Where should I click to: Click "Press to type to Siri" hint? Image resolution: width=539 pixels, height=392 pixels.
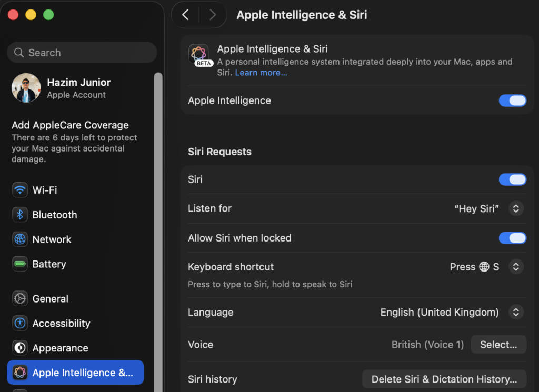(270, 284)
